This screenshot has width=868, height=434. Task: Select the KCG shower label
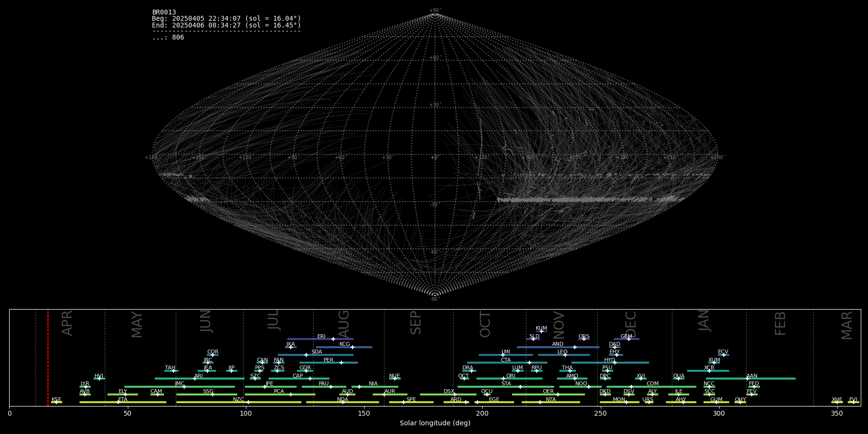345,344
